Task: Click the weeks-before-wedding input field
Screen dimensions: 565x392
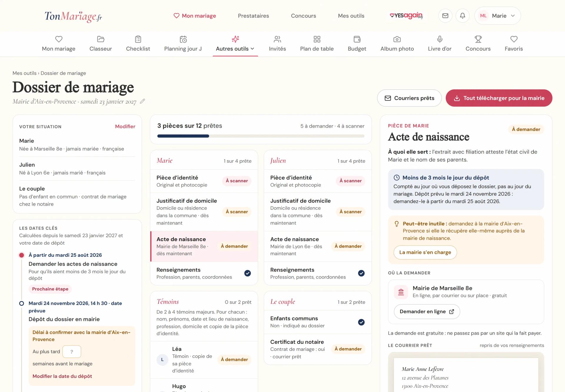Action: (x=72, y=351)
